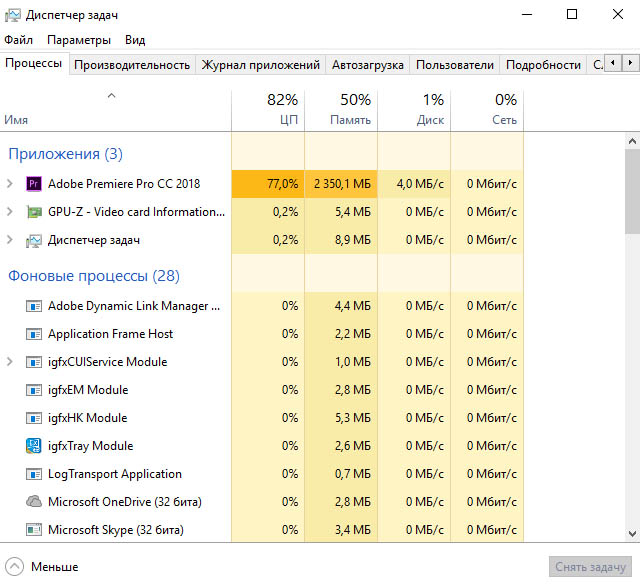
Task: Select the Приложения (3) group header
Action: [x=65, y=154]
